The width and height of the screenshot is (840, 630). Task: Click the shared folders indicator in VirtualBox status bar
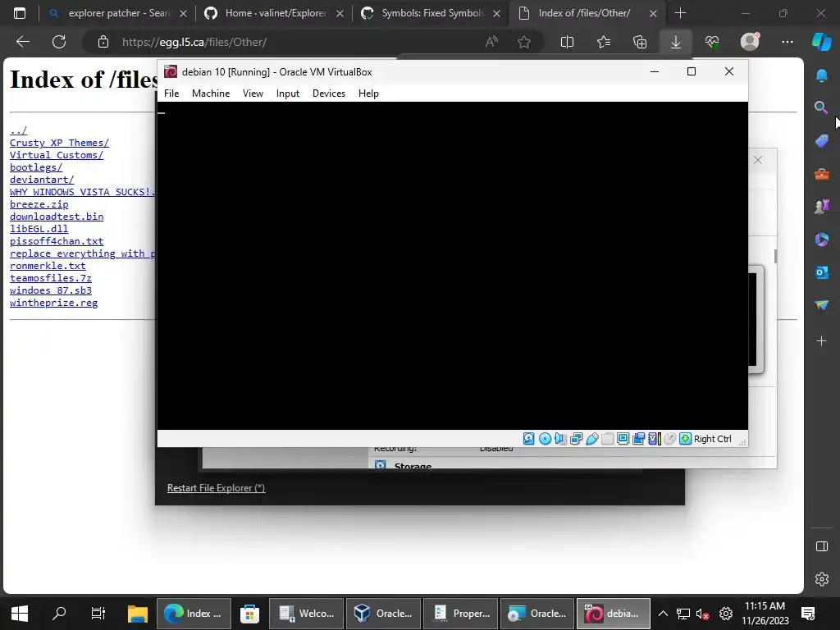point(608,439)
